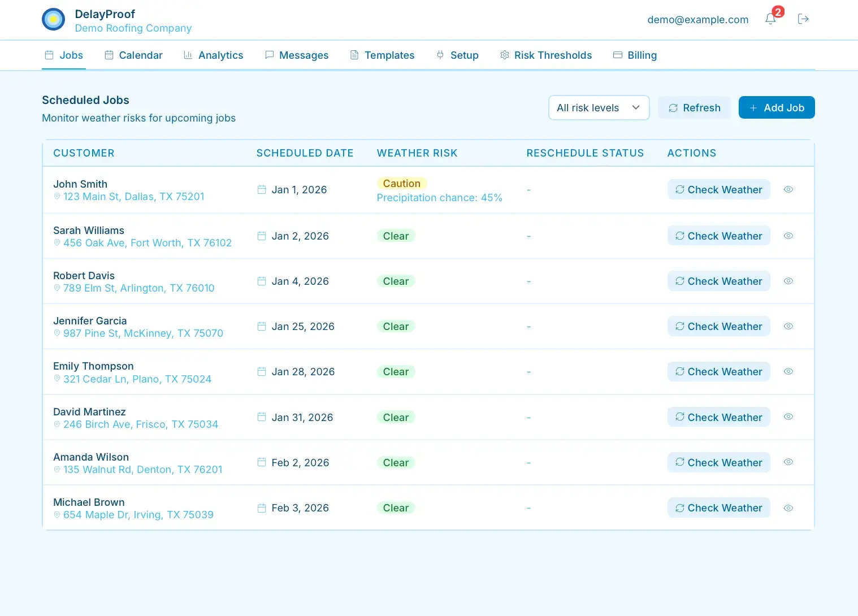The height and width of the screenshot is (616, 858).
Task: Check Weather for Michael Brown job
Action: click(718, 508)
